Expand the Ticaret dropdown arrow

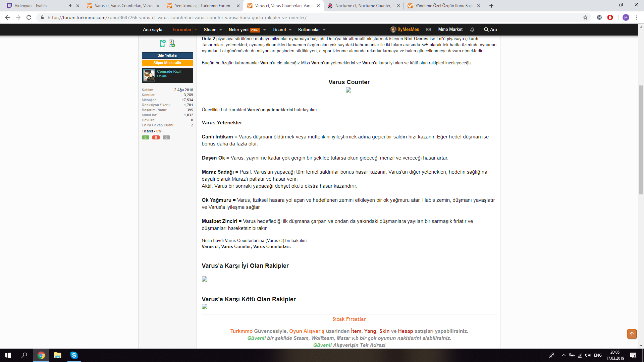[x=290, y=30]
